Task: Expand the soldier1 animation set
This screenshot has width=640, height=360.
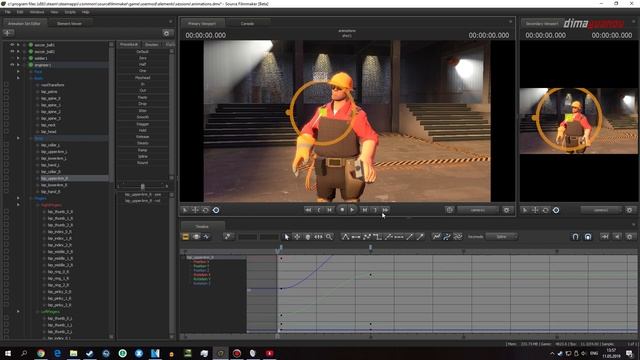Action: [x=18, y=58]
